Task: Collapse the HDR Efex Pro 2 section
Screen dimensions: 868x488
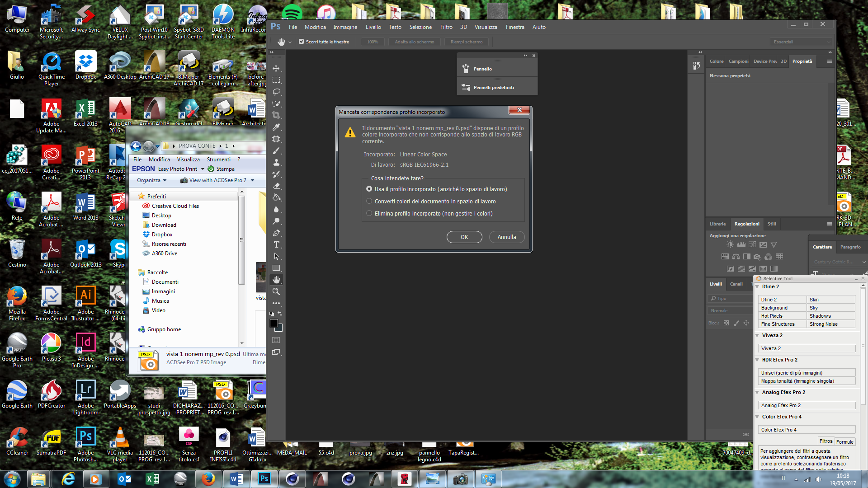Action: [757, 360]
